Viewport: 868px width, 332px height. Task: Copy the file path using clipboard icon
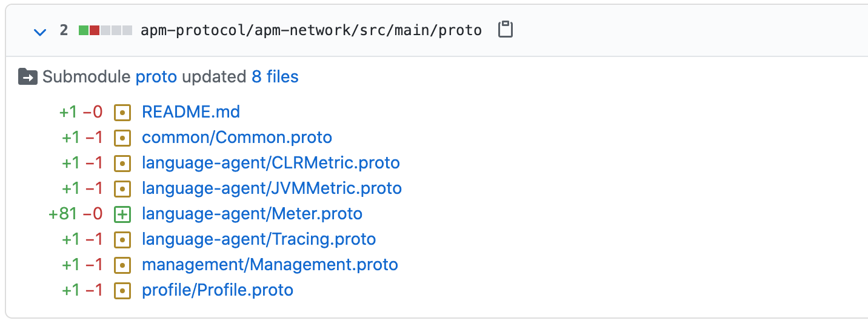point(505,30)
